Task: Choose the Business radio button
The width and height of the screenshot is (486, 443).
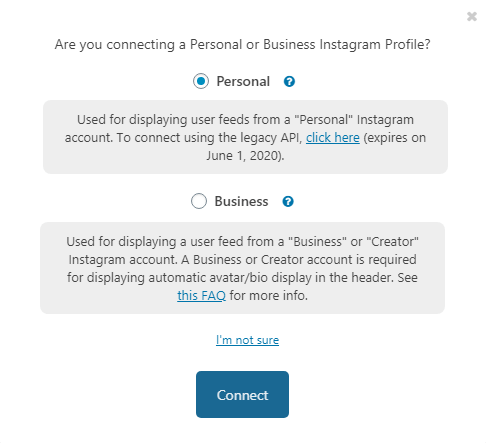Action: pos(199,201)
